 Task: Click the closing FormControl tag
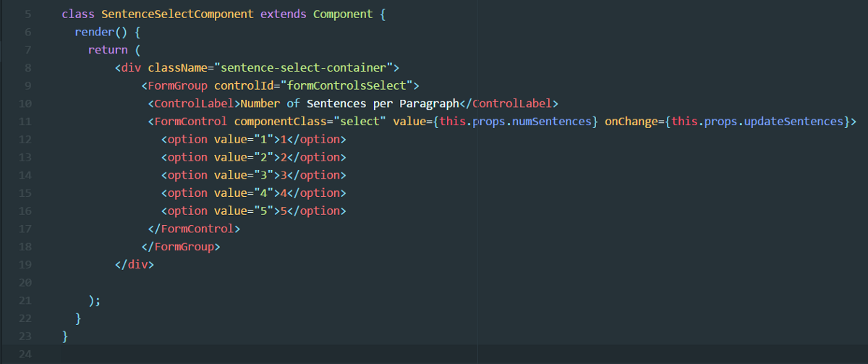coord(194,229)
